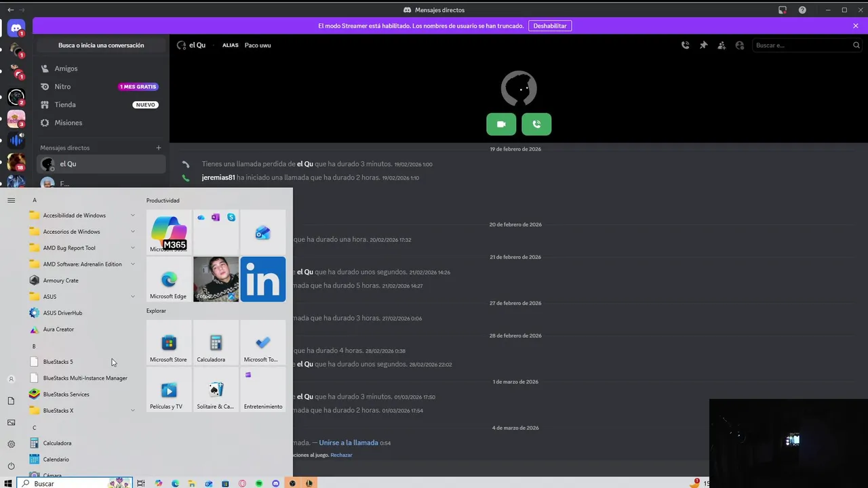This screenshot has height=488, width=868.
Task: Open the Películas y TV tile
Action: pyautogui.click(x=169, y=390)
